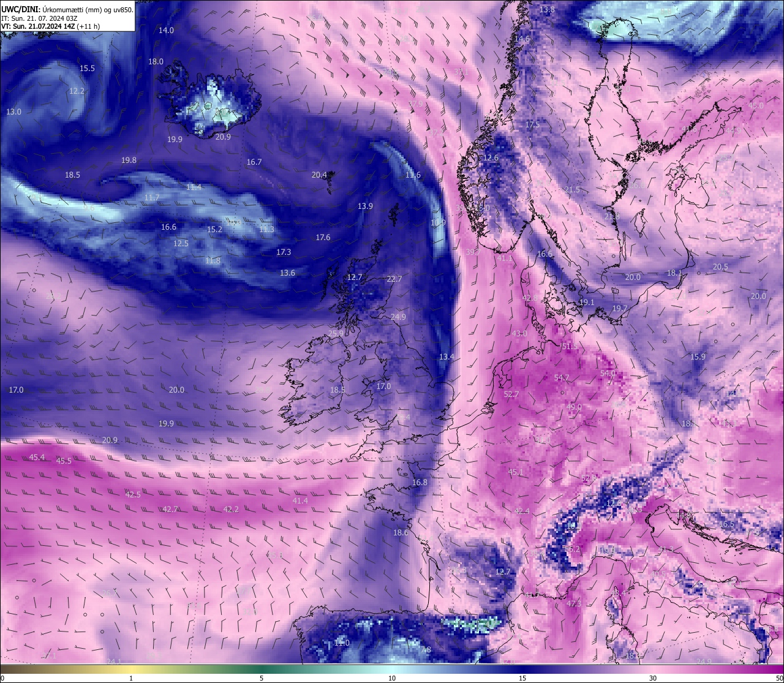The height and width of the screenshot is (683, 784).
Task: Click the 15.9 value over Poland
Action: 698,357
